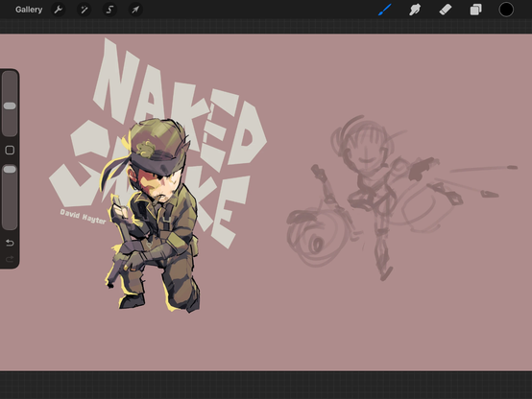Activate the Transform arrow tool
The height and width of the screenshot is (399, 532).
[x=135, y=10]
